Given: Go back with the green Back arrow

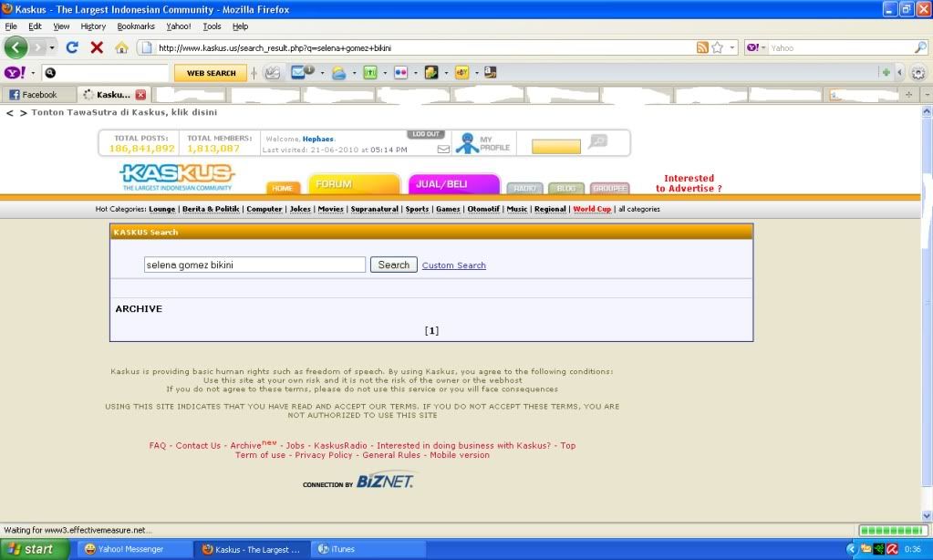Looking at the screenshot, I should coord(16,47).
